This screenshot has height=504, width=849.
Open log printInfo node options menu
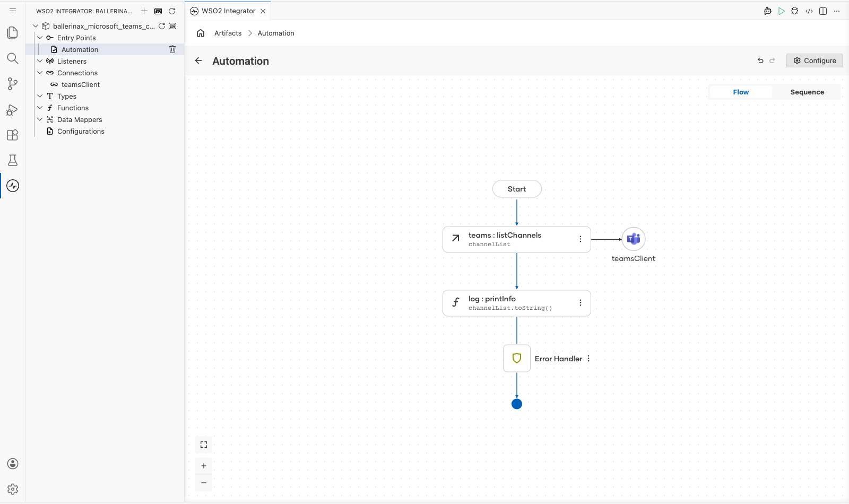pyautogui.click(x=581, y=303)
